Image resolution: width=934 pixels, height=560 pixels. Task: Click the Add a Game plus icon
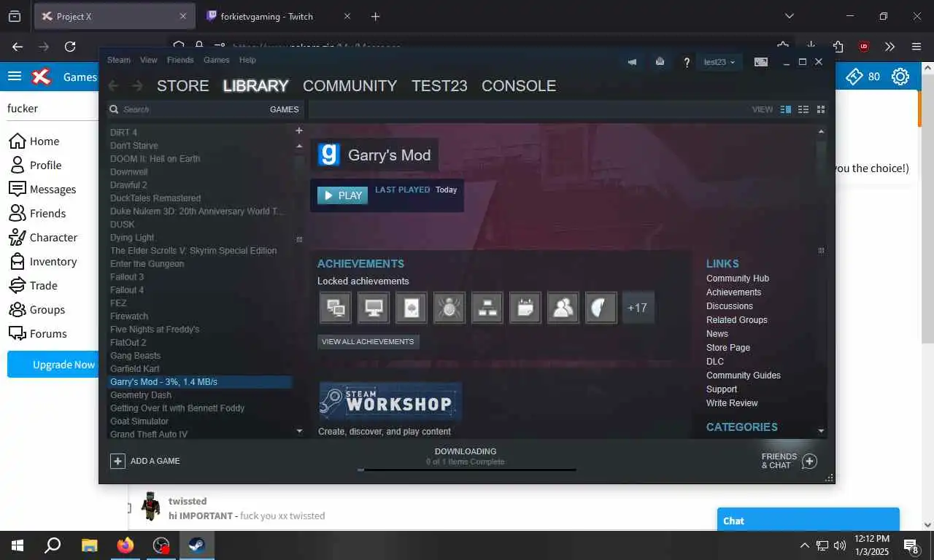[117, 461]
